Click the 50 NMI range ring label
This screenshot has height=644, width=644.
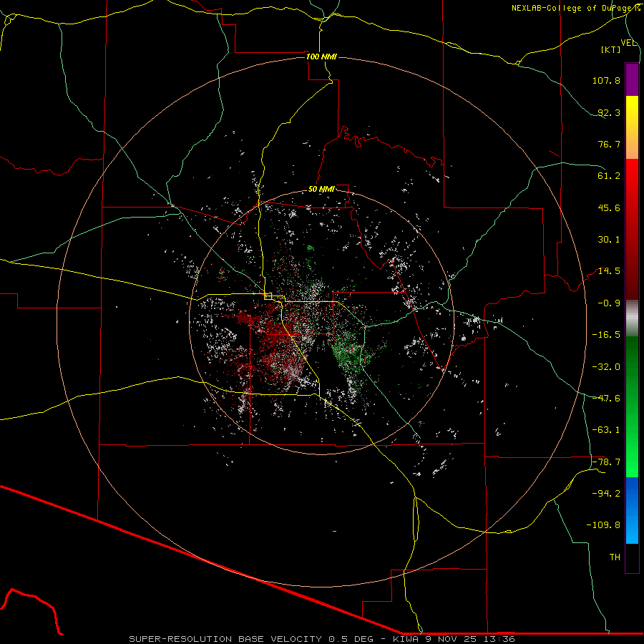coord(321,190)
